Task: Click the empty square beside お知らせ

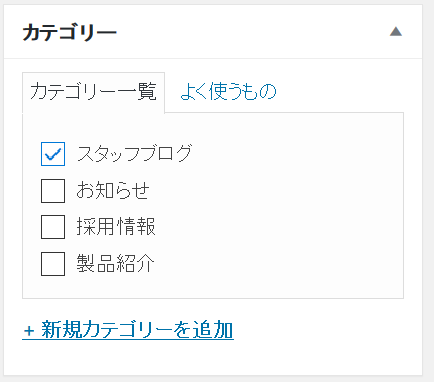Action: (53, 191)
